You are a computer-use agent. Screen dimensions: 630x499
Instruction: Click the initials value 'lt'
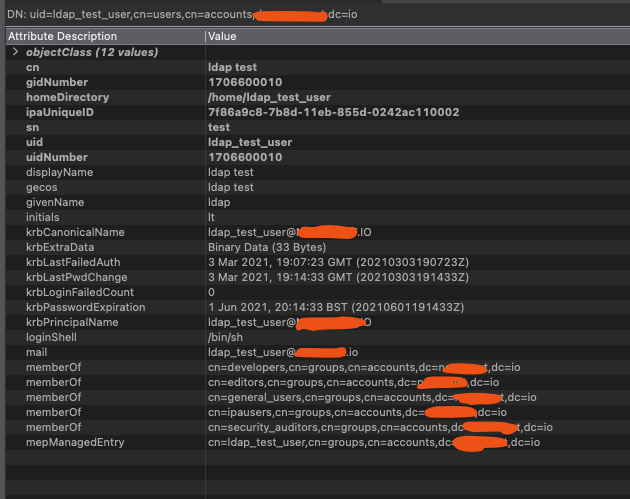point(211,217)
